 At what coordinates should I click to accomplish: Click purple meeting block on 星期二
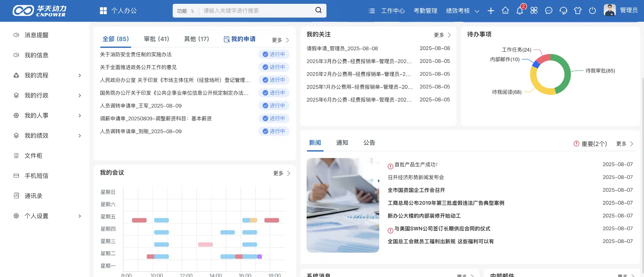click(x=259, y=257)
